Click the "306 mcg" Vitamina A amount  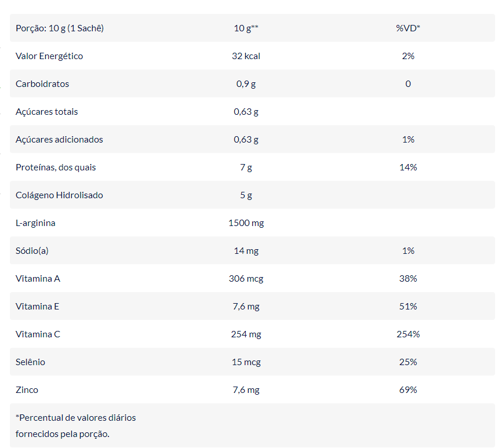click(x=246, y=279)
